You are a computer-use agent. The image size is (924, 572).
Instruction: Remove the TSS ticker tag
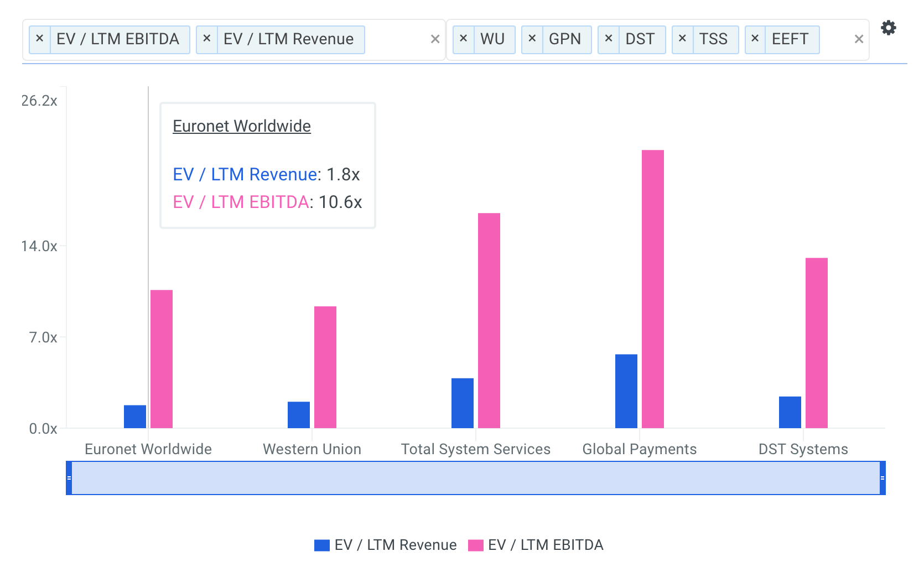[682, 39]
